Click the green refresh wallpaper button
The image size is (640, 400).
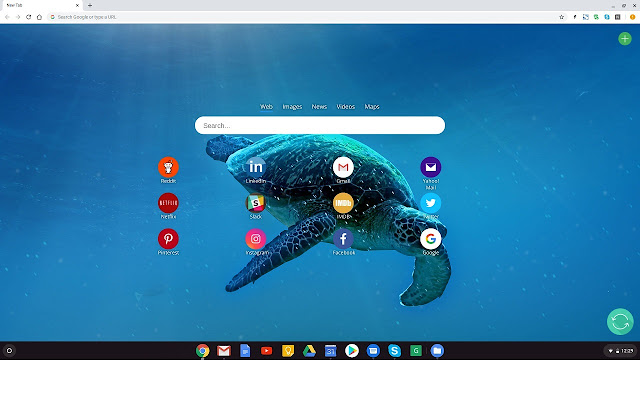(x=620, y=322)
